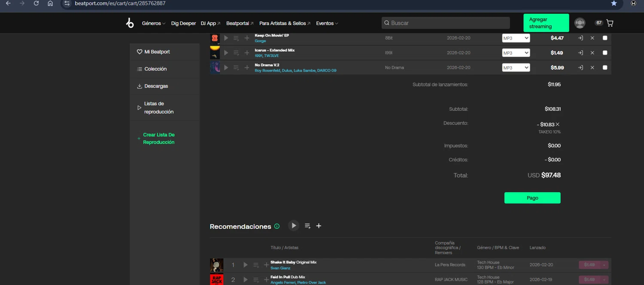Viewport: 644px width, 285px height.
Task: Add Faid In Pull to queue
Action: click(256, 279)
